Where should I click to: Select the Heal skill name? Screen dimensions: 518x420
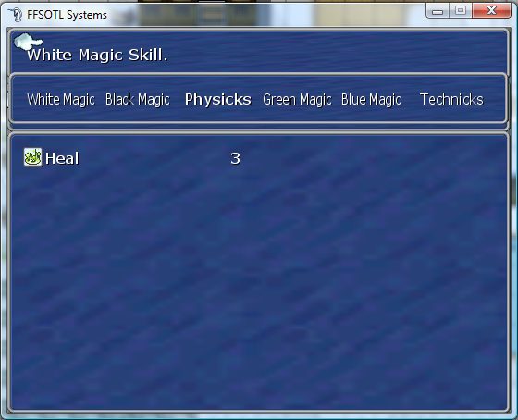click(62, 158)
